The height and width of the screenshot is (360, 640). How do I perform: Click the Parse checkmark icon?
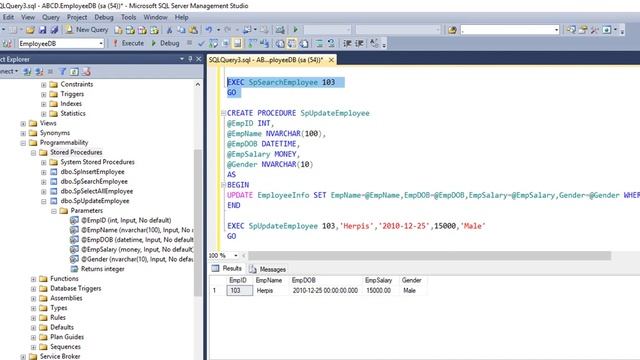pos(201,43)
